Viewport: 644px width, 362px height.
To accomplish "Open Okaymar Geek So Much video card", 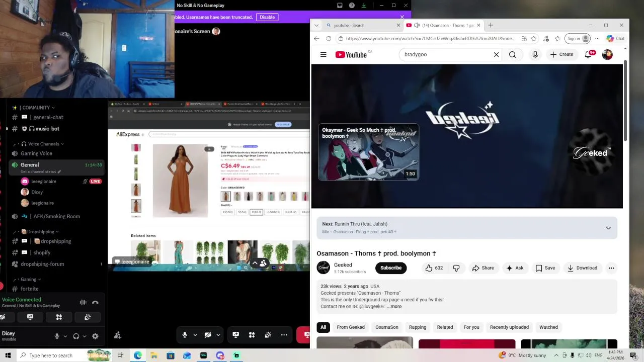I will (368, 152).
